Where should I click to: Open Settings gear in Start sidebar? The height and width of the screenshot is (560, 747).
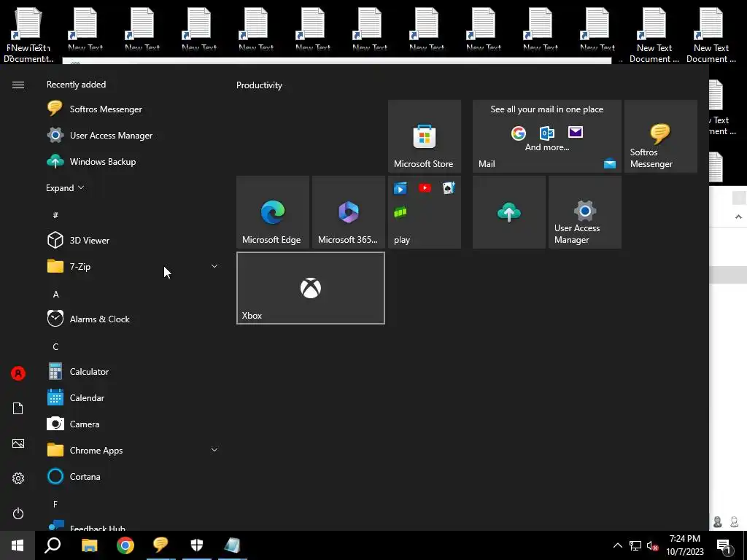(x=18, y=478)
